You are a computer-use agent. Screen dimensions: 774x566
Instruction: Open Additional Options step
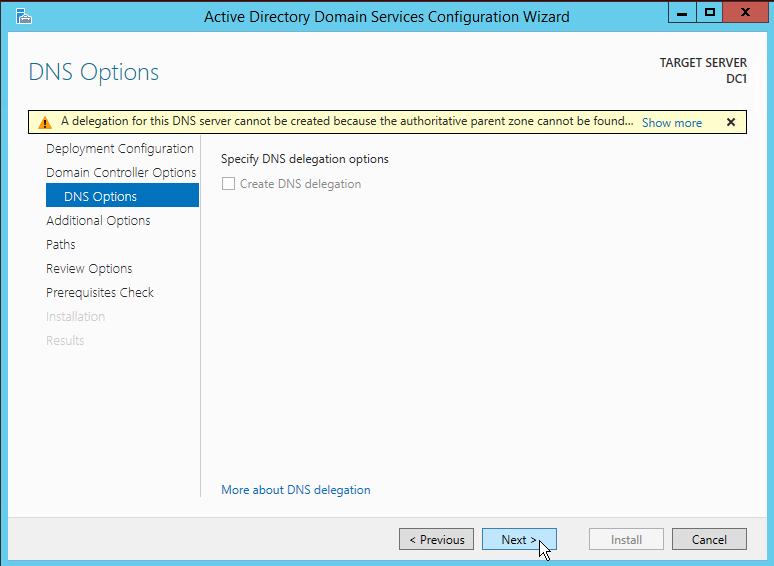point(98,220)
